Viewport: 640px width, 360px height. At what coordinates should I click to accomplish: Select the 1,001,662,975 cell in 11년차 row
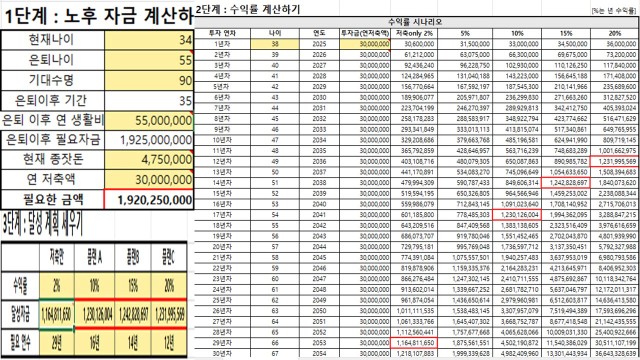point(613,151)
